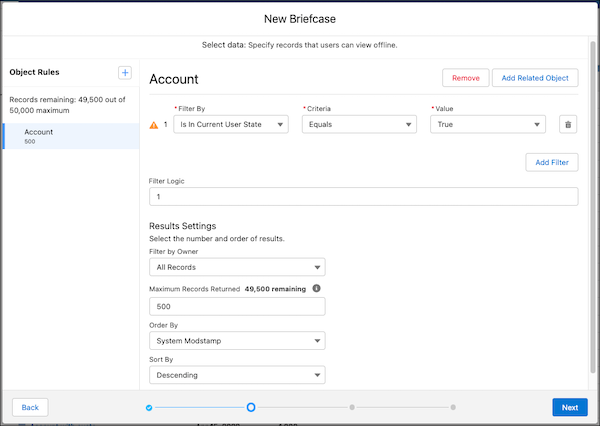The height and width of the screenshot is (426, 600).
Task: Click Maximum Records Returned field showing 500
Action: 237,307
